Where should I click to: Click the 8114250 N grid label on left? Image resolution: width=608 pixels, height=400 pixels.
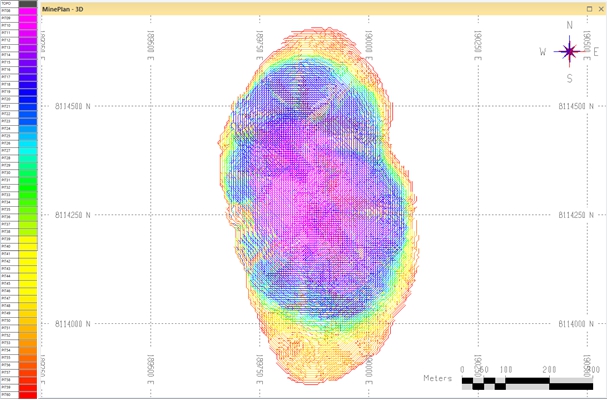click(x=73, y=215)
